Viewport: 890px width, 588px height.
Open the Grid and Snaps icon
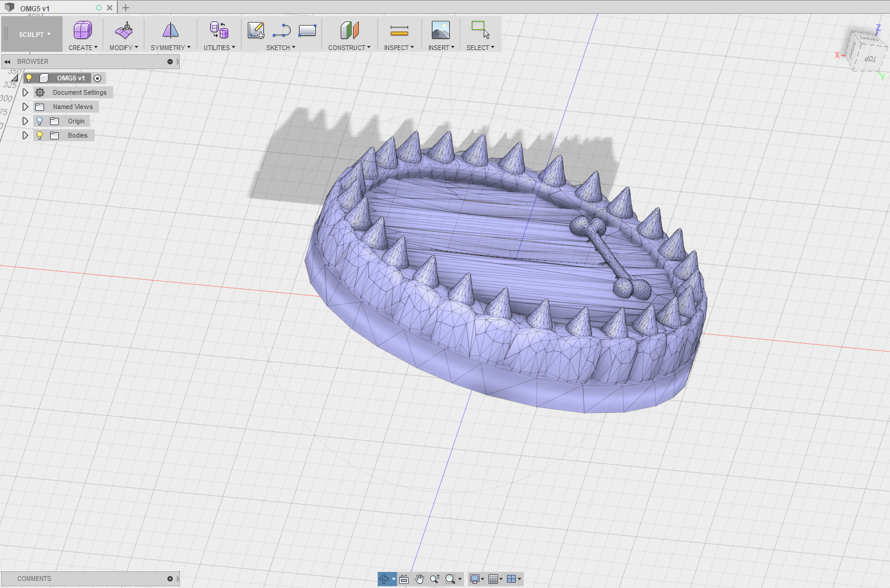point(493,578)
